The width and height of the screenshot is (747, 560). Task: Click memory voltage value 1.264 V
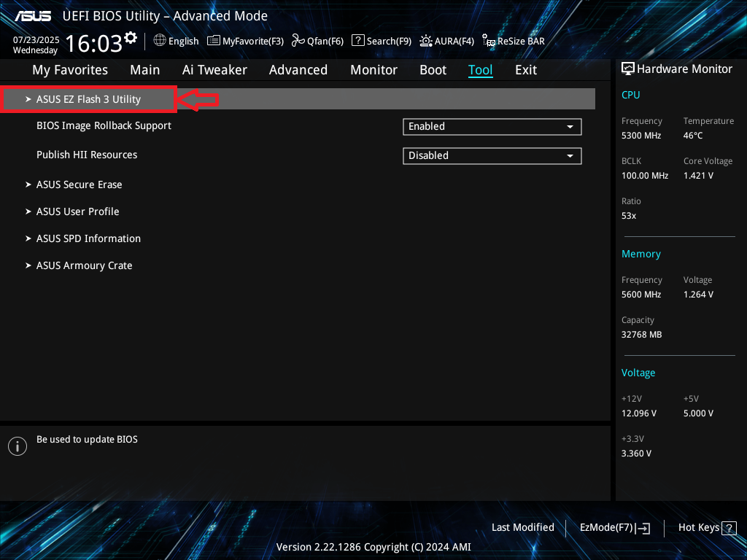(x=698, y=295)
